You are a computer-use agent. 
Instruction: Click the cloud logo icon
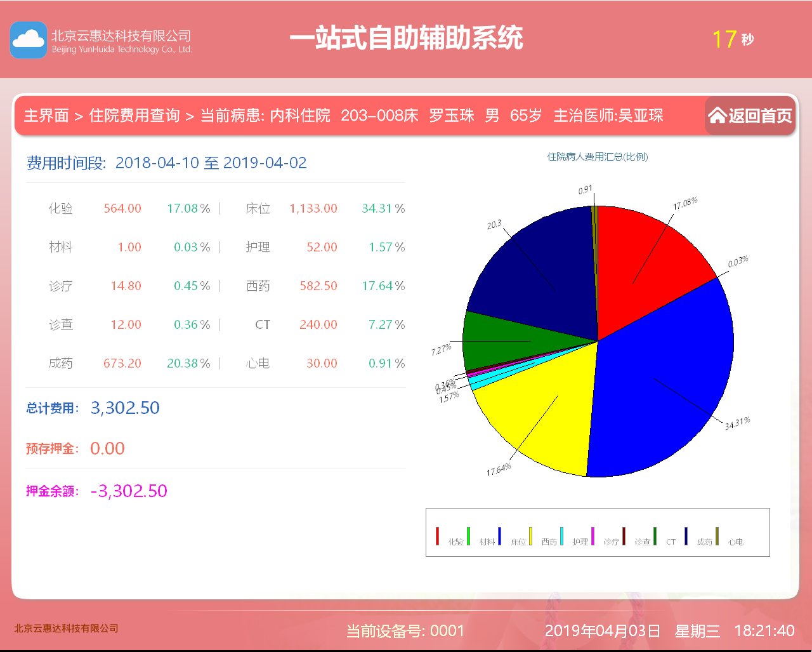pos(29,40)
